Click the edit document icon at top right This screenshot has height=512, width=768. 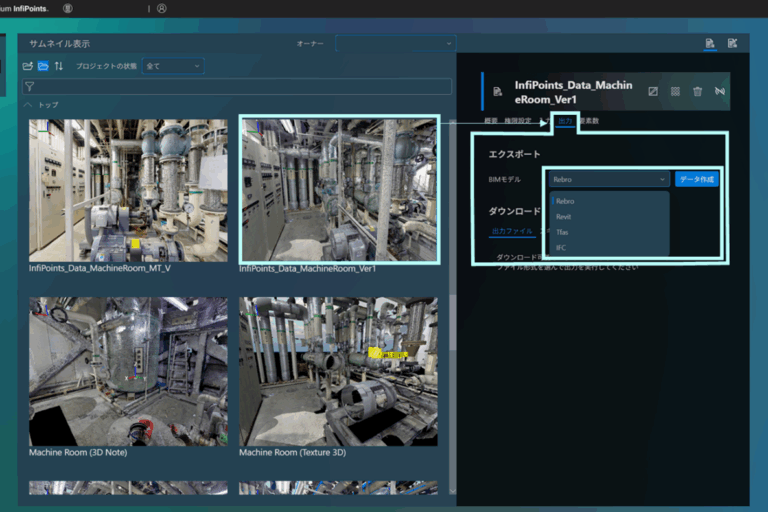732,43
